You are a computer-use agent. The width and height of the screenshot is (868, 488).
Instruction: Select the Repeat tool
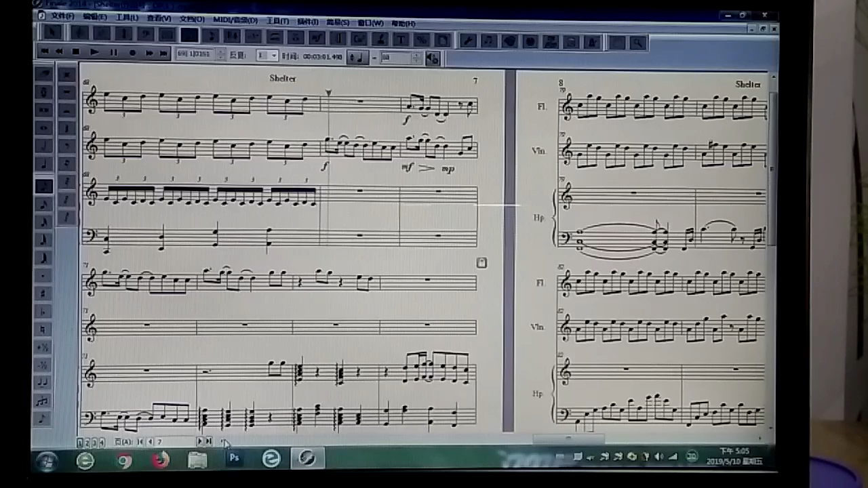point(338,38)
